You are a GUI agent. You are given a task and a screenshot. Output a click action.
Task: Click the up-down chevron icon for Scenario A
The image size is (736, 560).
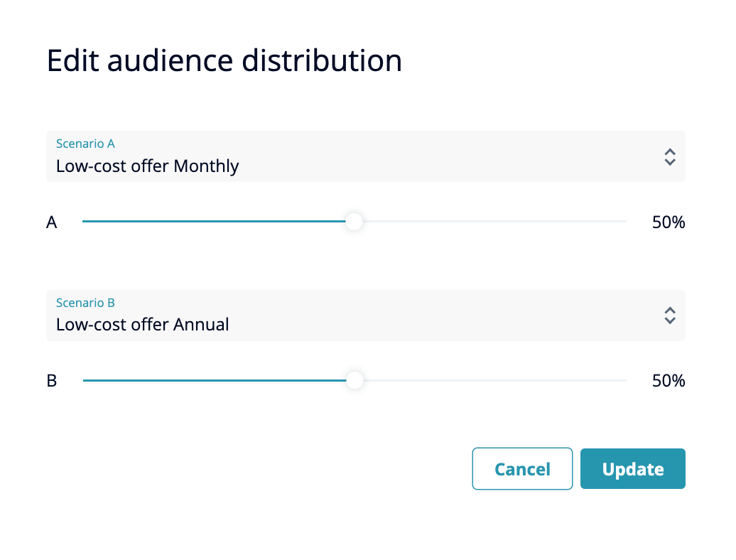coord(669,157)
